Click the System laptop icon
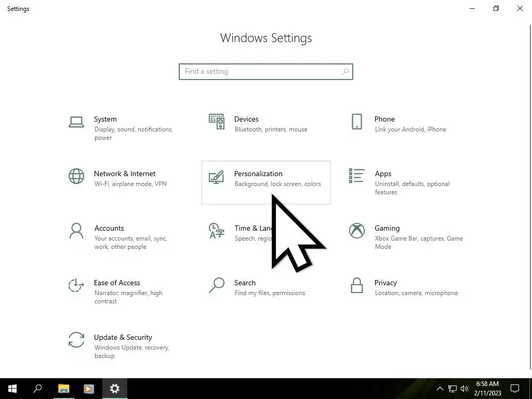 pyautogui.click(x=76, y=122)
